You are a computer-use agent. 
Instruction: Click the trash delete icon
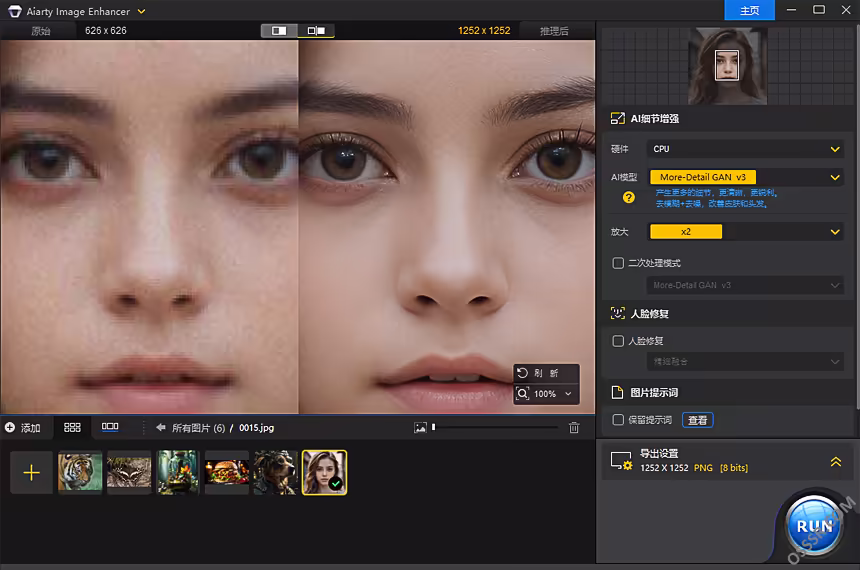574,427
